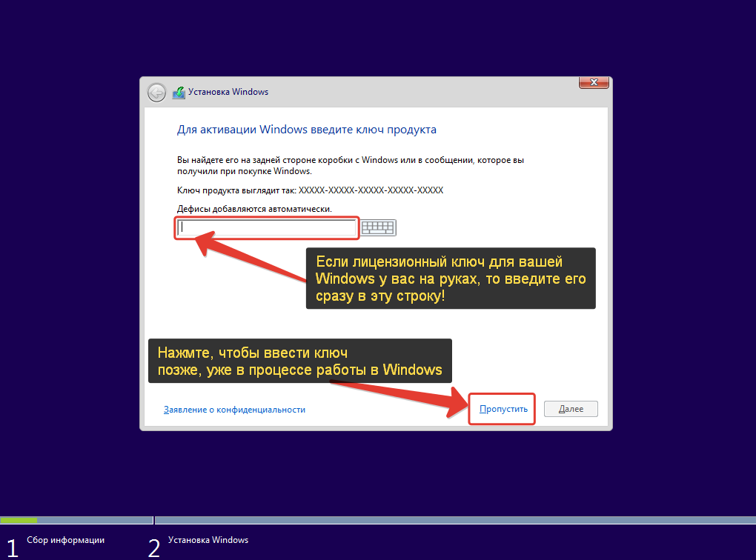
Task: Focus the product key input field
Action: pyautogui.click(x=267, y=227)
